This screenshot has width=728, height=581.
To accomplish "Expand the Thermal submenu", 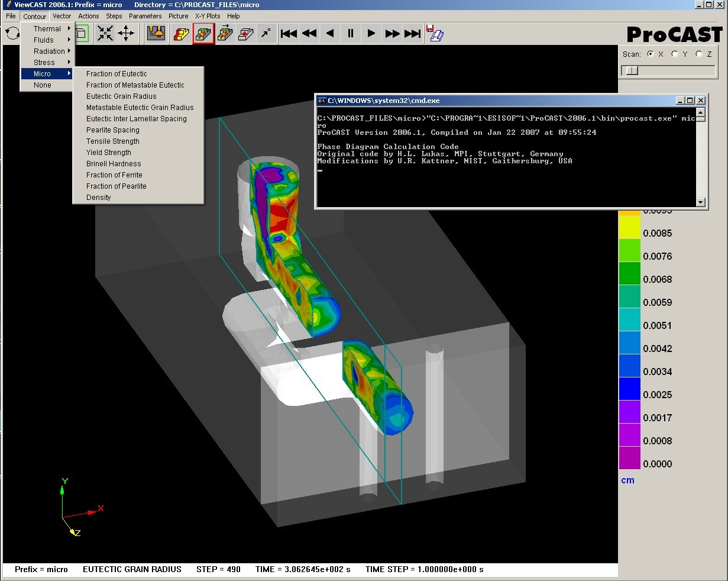I will [48, 28].
